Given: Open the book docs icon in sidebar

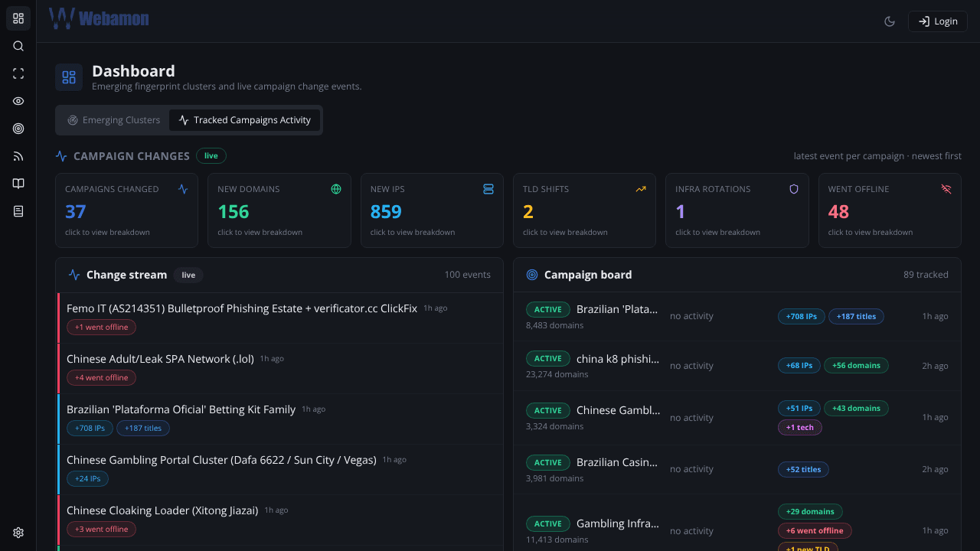Looking at the screenshot, I should point(18,184).
